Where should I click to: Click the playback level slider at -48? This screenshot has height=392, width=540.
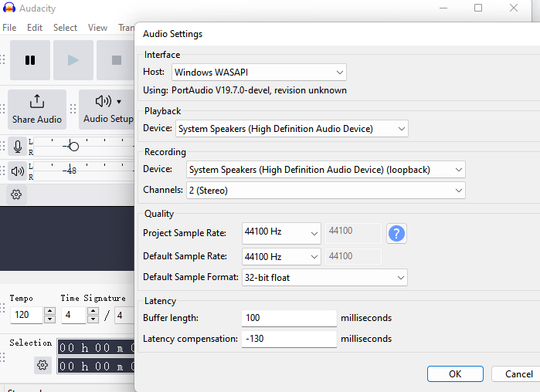click(x=70, y=171)
